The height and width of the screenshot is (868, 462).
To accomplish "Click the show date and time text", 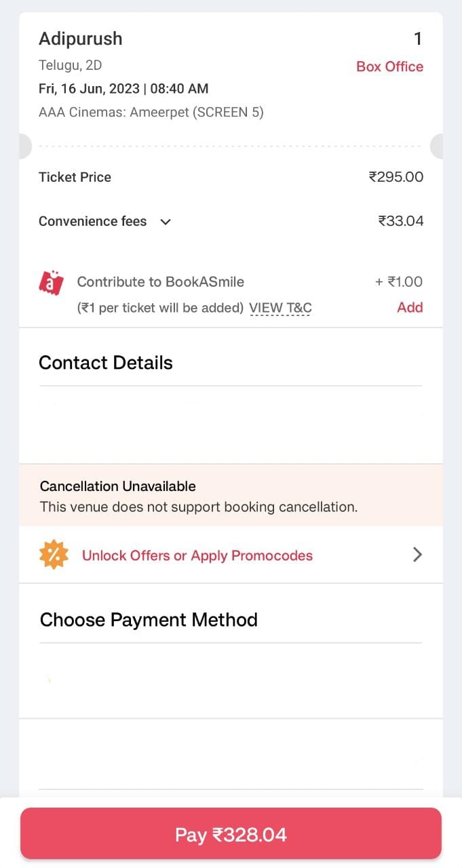I will click(x=123, y=89).
